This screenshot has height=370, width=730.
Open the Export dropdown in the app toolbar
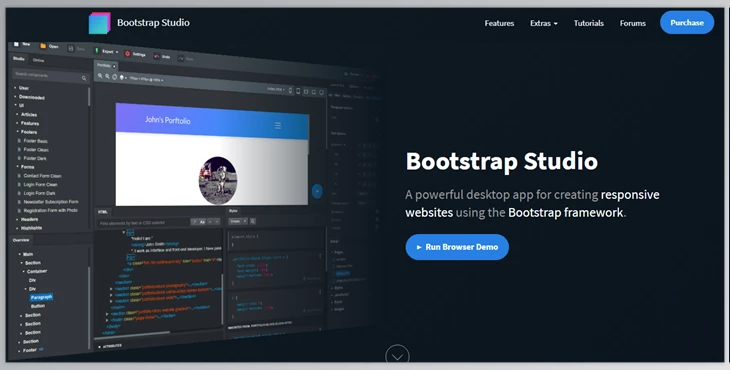click(x=107, y=51)
